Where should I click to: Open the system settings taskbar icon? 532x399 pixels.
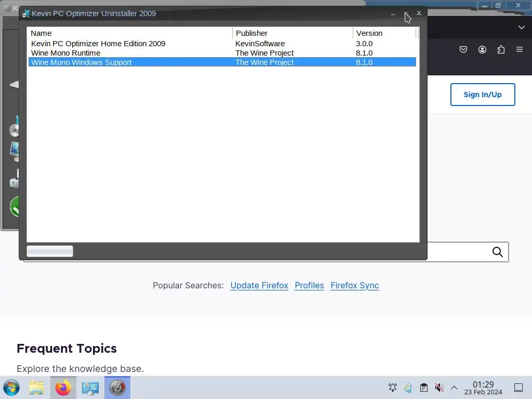coord(90,388)
